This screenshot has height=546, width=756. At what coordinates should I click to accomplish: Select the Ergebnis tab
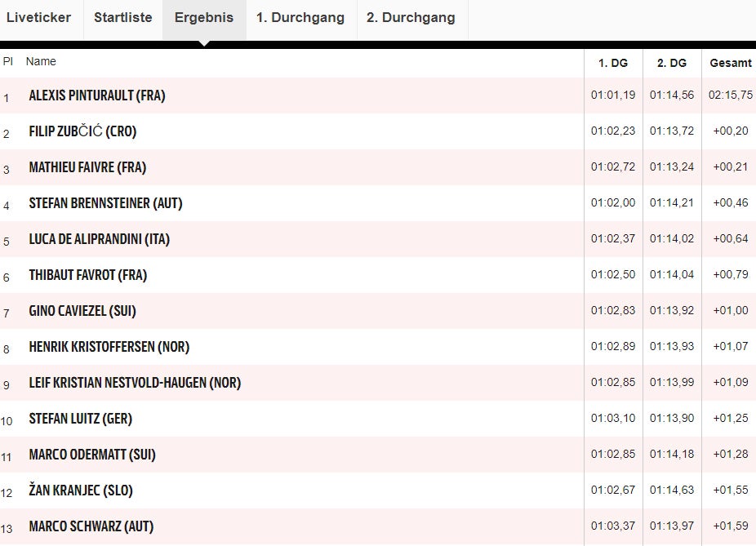point(203,18)
